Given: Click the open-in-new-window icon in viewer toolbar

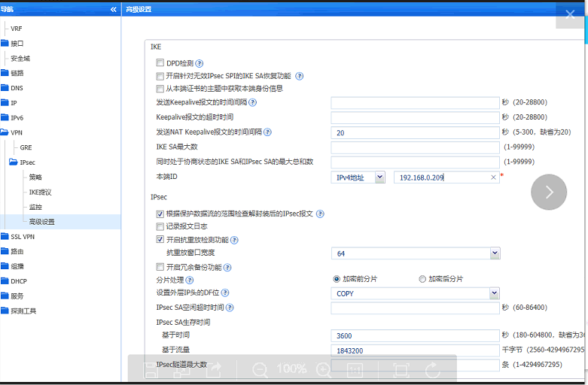Looking at the screenshot, I should (x=182, y=370).
